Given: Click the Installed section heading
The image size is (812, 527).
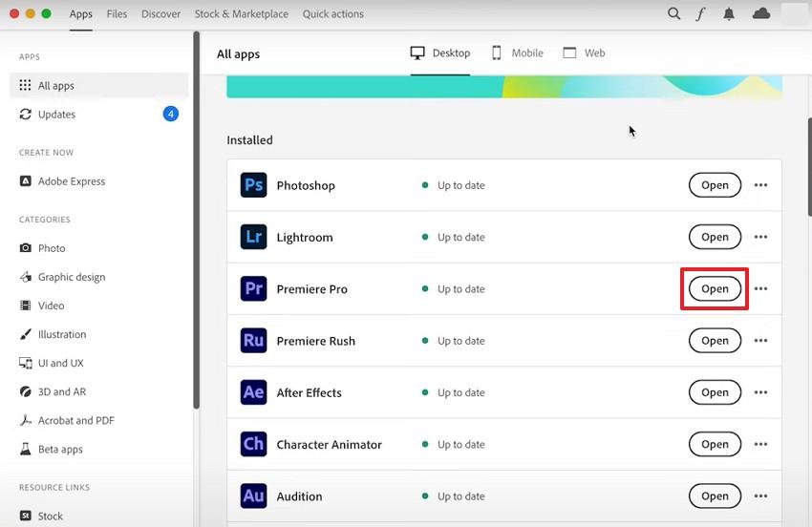Looking at the screenshot, I should click(x=249, y=139).
